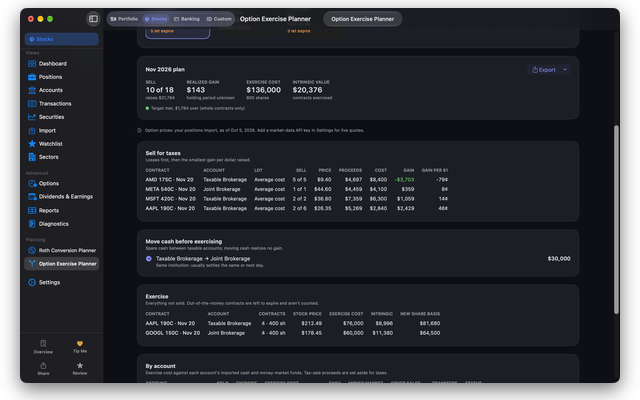Screen dimensions: 640x400
Task: Click the Share icon at sidebar bottom
Action: pyautogui.click(x=43, y=365)
